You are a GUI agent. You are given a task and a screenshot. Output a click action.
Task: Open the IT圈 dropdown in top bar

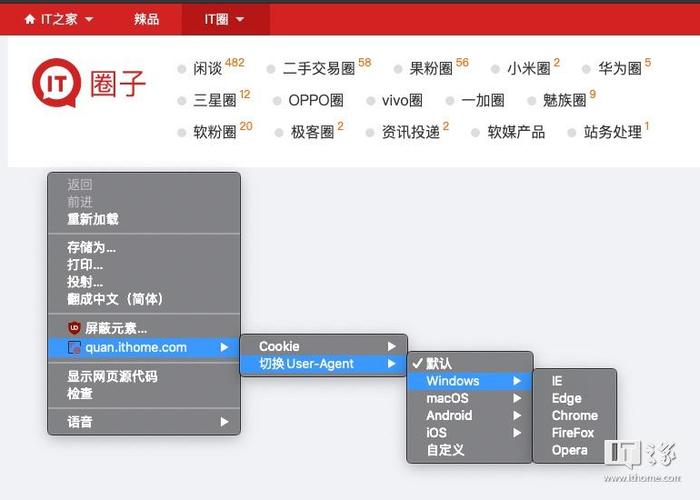point(225,19)
